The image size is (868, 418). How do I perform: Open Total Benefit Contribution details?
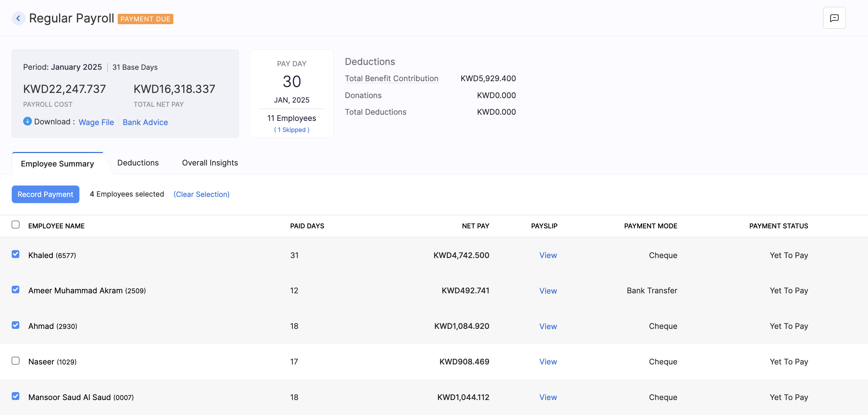(391, 78)
